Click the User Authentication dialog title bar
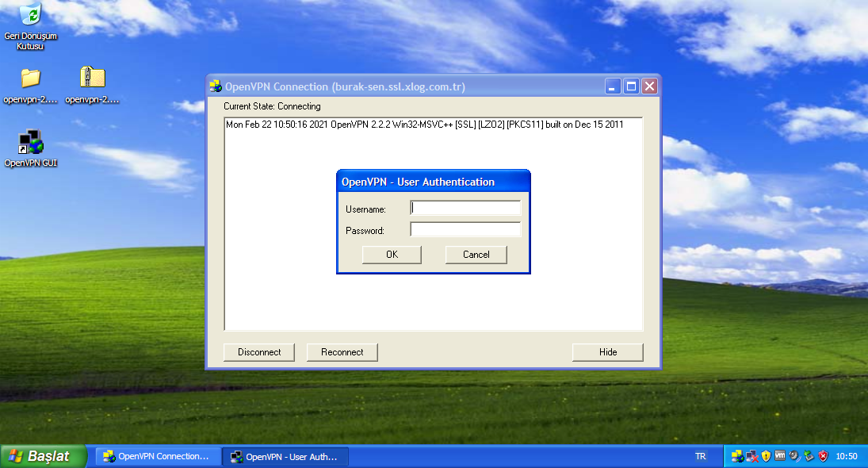This screenshot has height=468, width=868. pyautogui.click(x=434, y=182)
